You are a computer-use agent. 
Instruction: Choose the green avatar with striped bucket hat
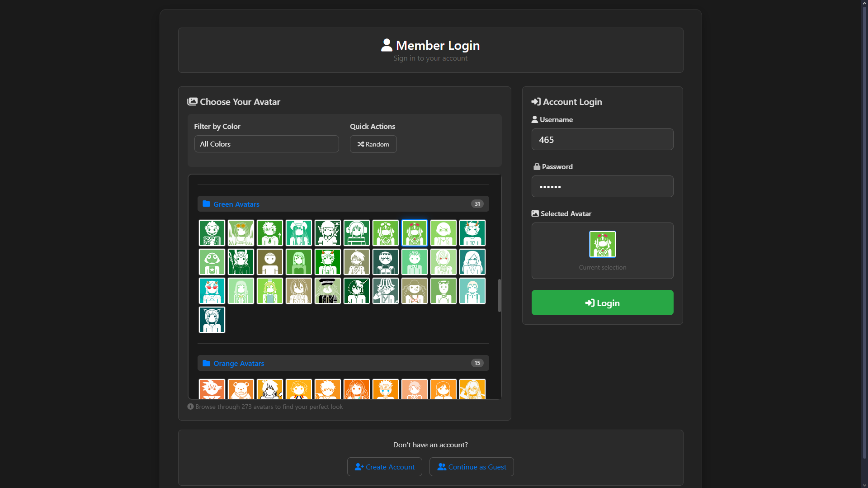point(386,291)
